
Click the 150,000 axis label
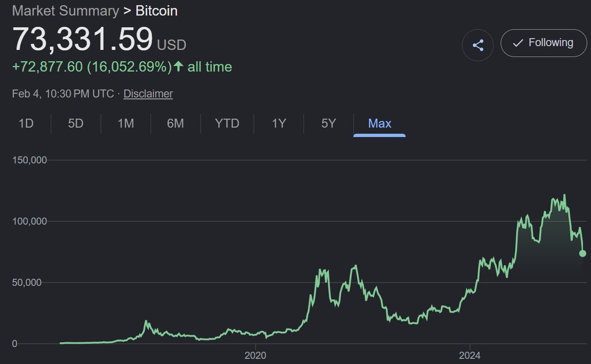[29, 160]
